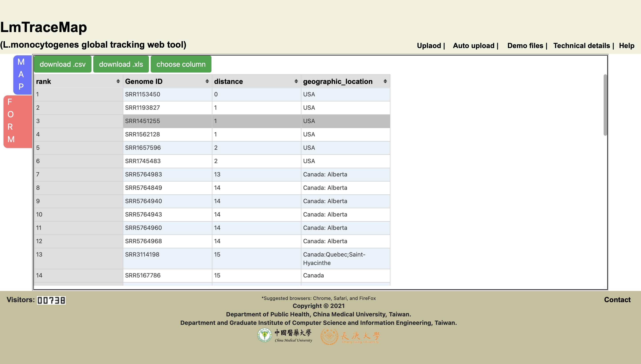The height and width of the screenshot is (364, 641).
Task: Click the Chang Gung University logo
Action: 350,337
